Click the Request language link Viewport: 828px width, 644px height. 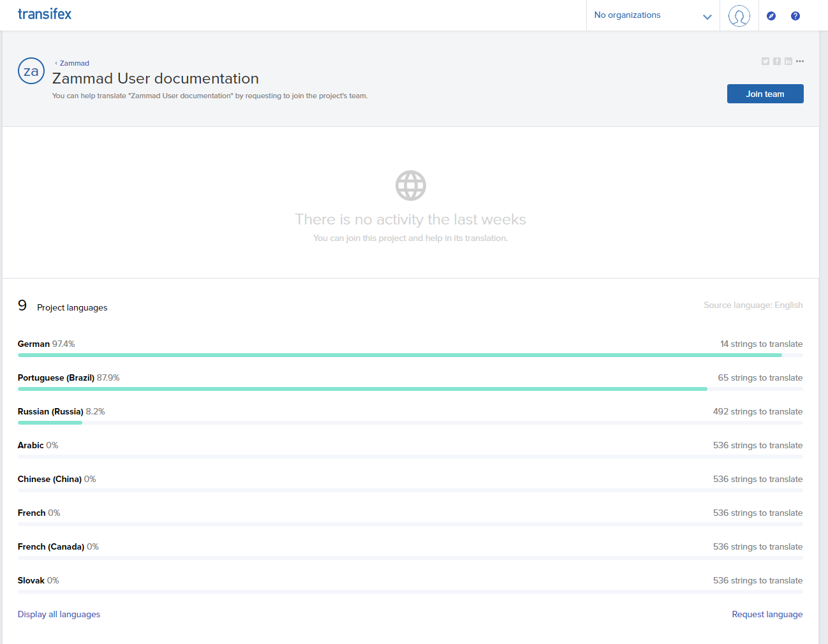[767, 614]
